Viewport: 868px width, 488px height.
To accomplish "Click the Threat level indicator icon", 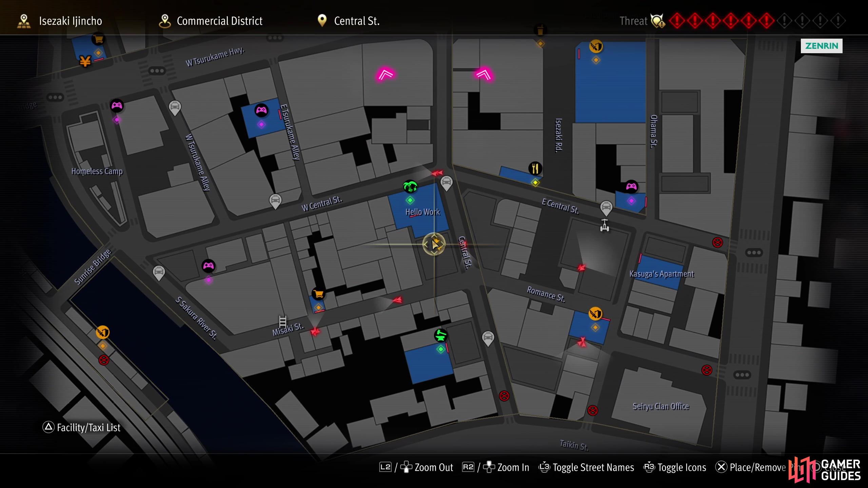I will pos(658,21).
